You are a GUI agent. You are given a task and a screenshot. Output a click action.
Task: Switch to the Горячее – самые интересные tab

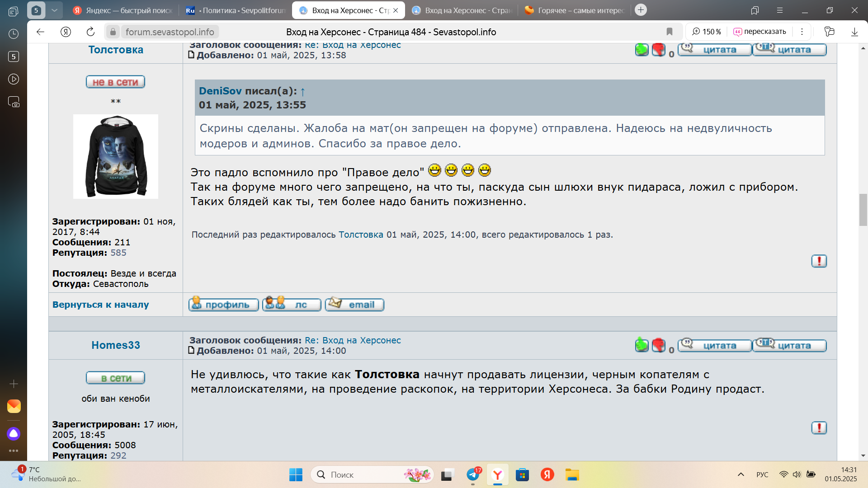[575, 10]
